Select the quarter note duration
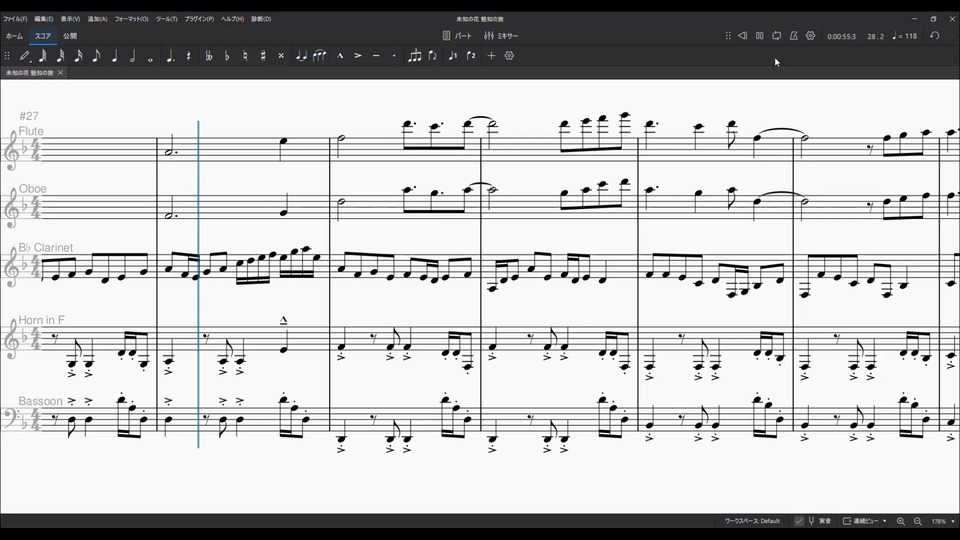 click(x=114, y=56)
